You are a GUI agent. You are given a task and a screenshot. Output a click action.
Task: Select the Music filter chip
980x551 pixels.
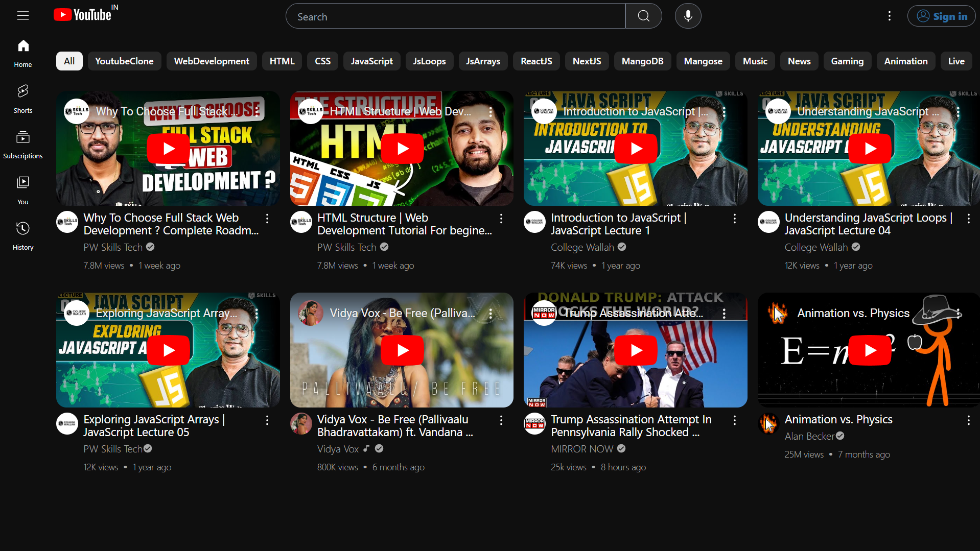point(755,61)
